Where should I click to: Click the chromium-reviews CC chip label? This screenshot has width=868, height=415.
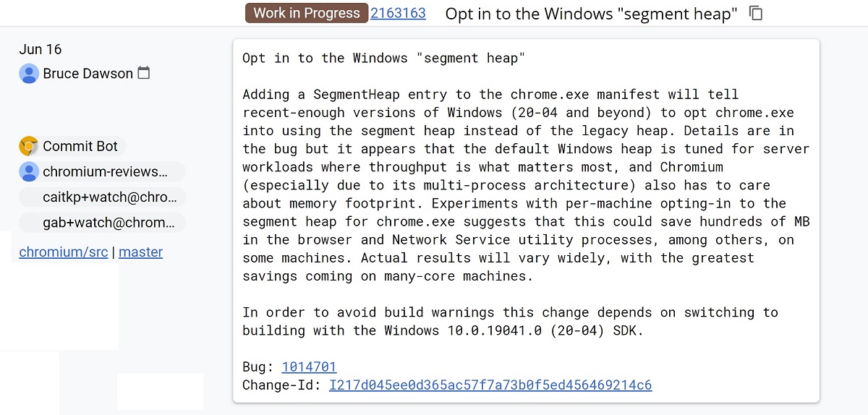105,172
